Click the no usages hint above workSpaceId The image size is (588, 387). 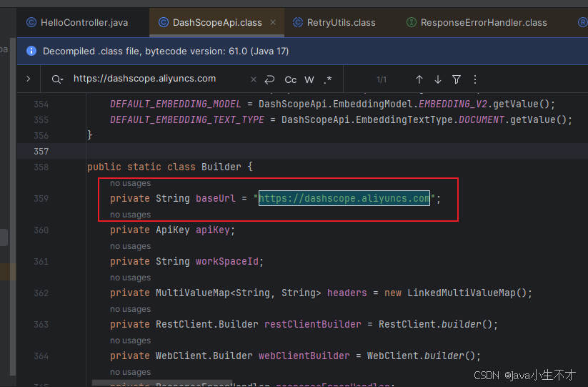(x=131, y=246)
